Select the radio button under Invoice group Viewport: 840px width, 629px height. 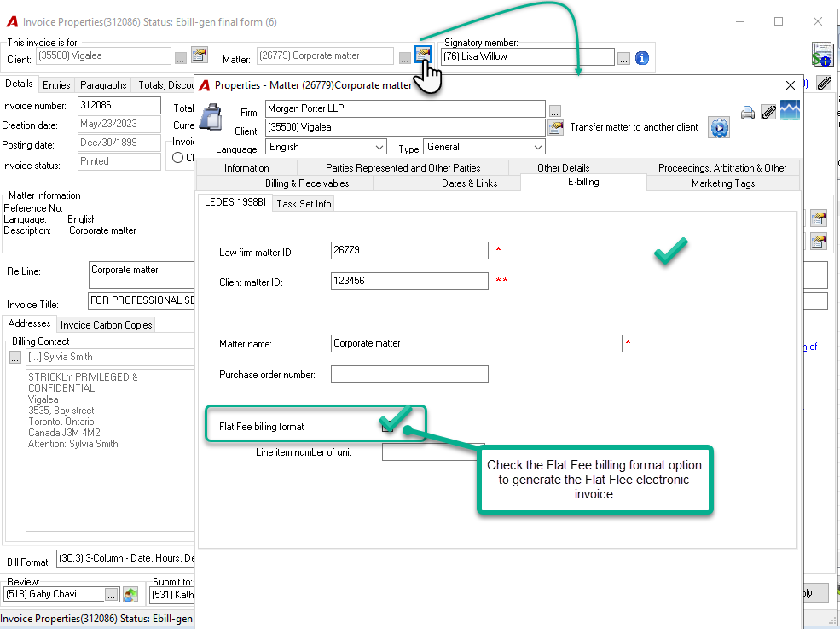tap(178, 158)
